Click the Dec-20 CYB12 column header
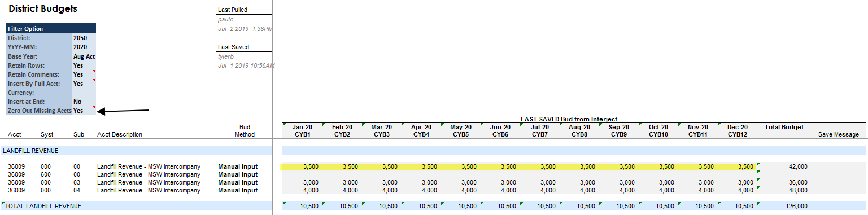 [738, 131]
